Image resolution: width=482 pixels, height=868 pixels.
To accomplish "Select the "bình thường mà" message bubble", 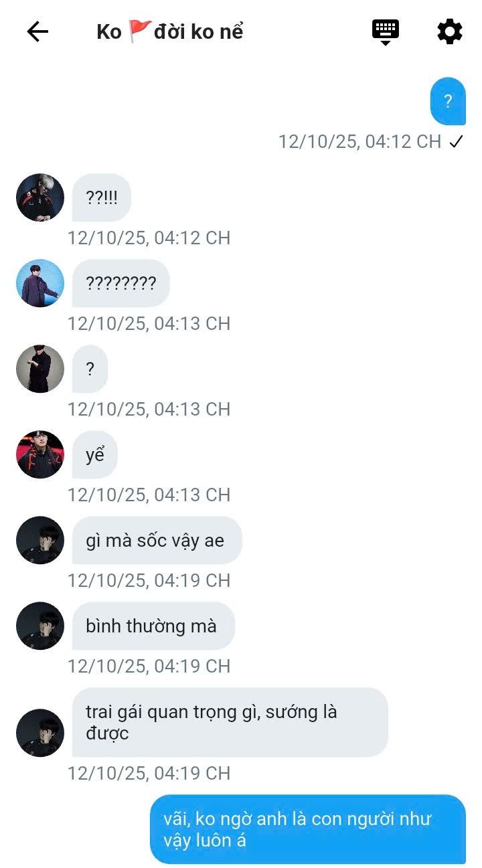I will point(153,626).
